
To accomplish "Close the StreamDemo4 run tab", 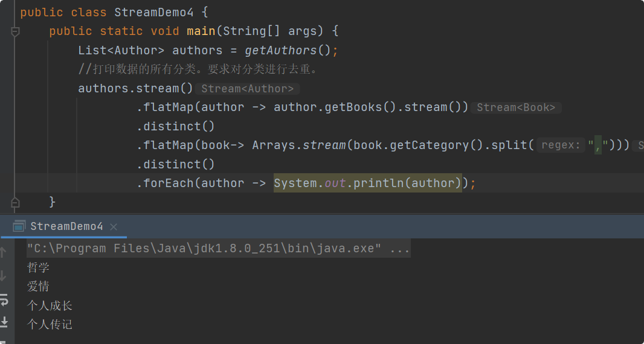I will tap(114, 227).
